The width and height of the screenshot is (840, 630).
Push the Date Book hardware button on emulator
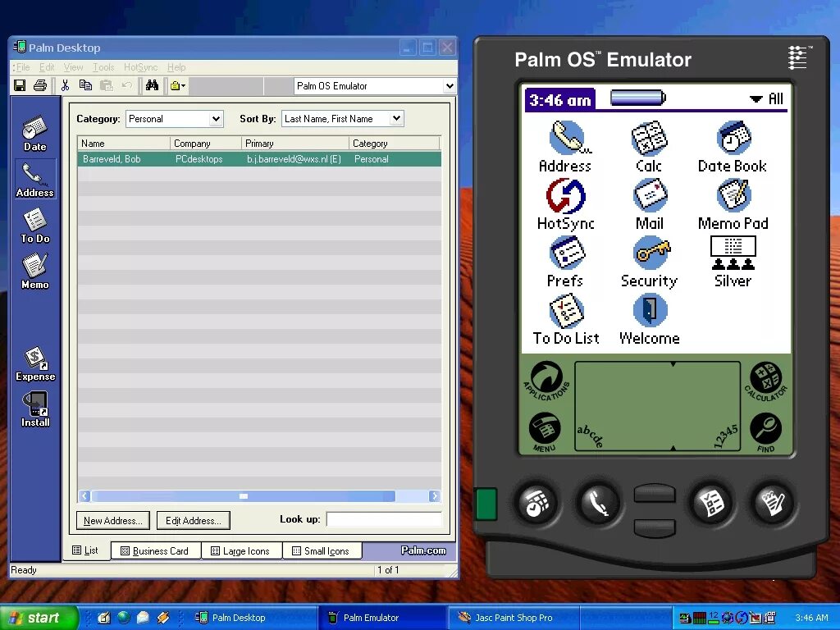tap(536, 503)
